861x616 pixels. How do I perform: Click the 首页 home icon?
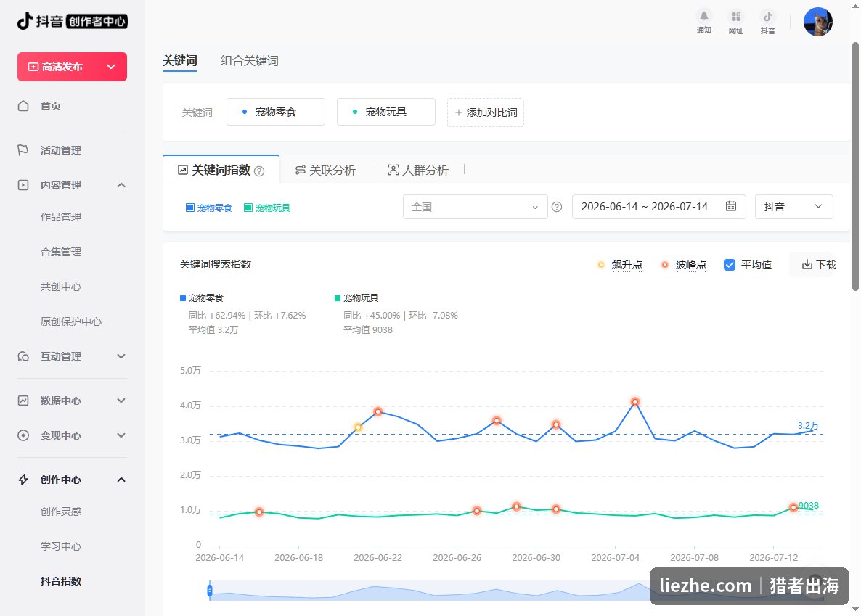(23, 106)
